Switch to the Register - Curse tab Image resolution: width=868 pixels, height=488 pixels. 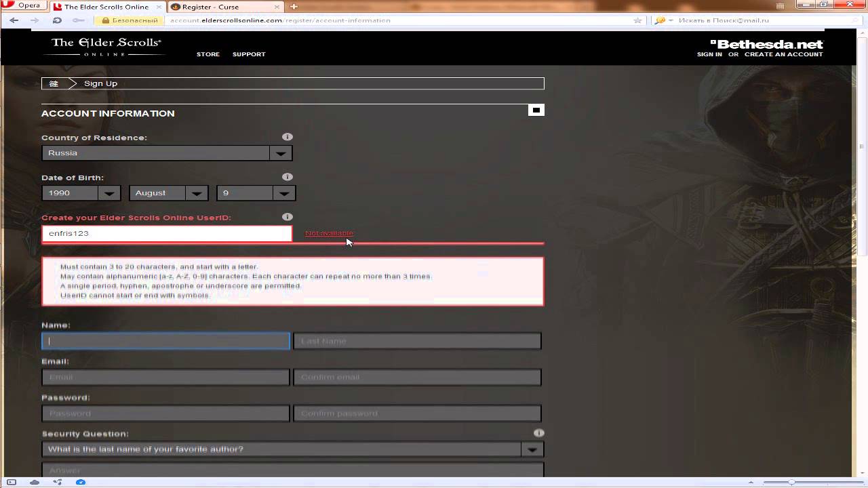point(210,7)
